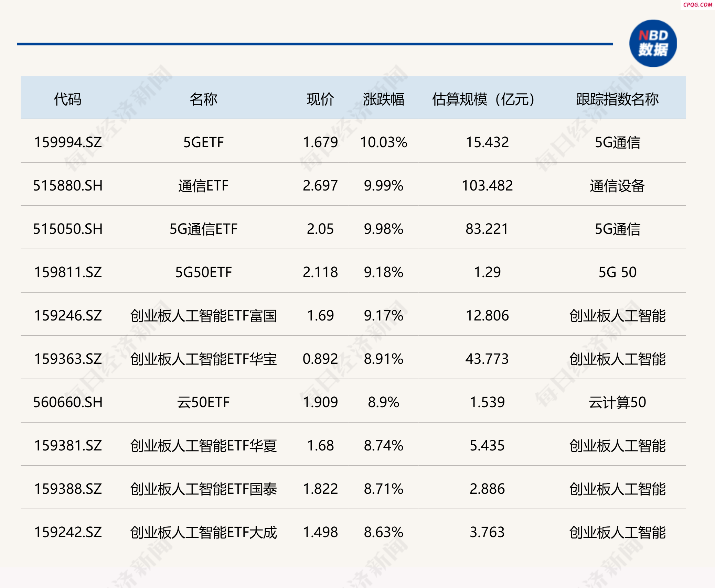Click the 估算规模（亿元） column header
715x588 pixels.
(483, 99)
